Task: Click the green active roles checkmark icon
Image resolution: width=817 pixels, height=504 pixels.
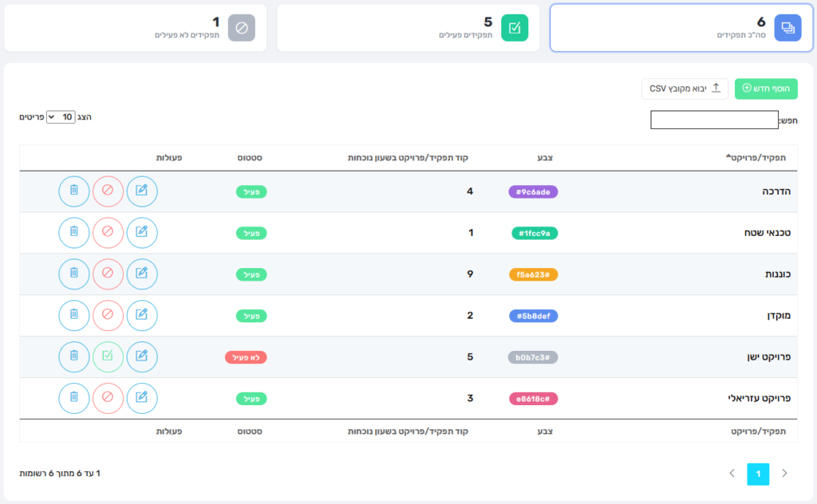Action: pos(515,28)
